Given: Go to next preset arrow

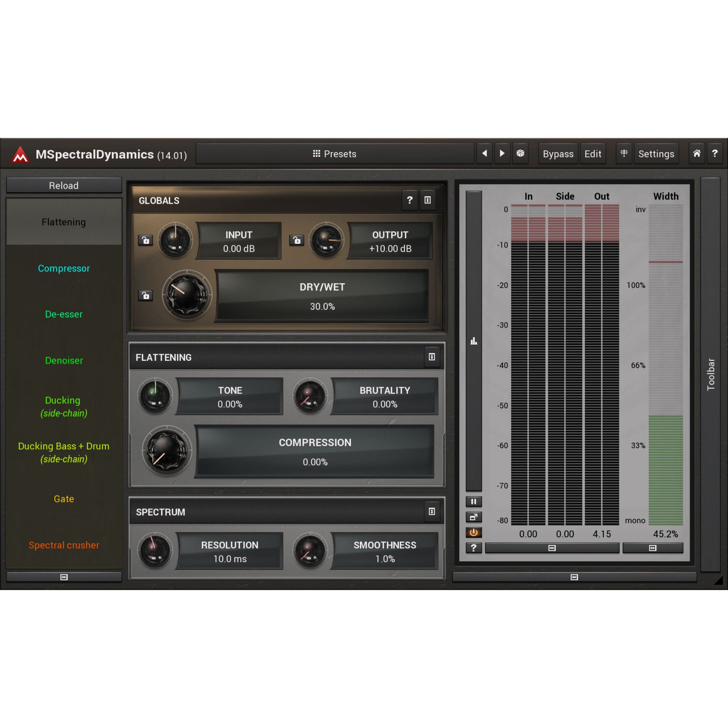Looking at the screenshot, I should click(502, 153).
